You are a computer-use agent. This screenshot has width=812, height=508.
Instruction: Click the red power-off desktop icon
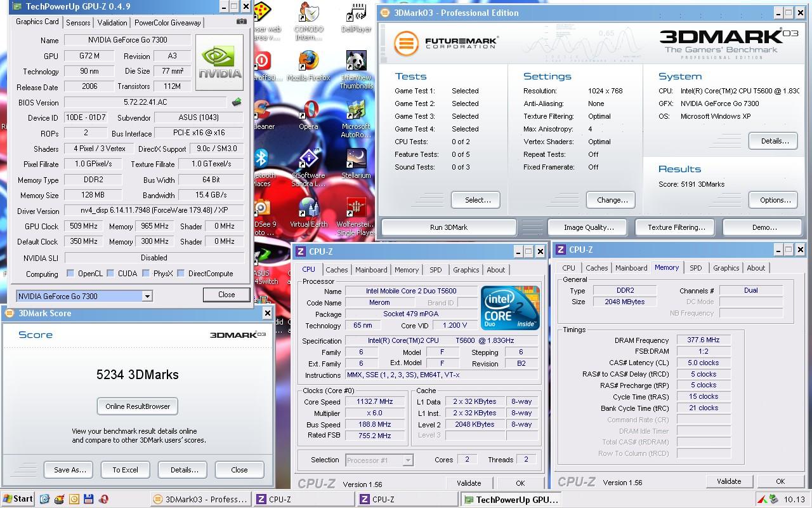tap(263, 61)
